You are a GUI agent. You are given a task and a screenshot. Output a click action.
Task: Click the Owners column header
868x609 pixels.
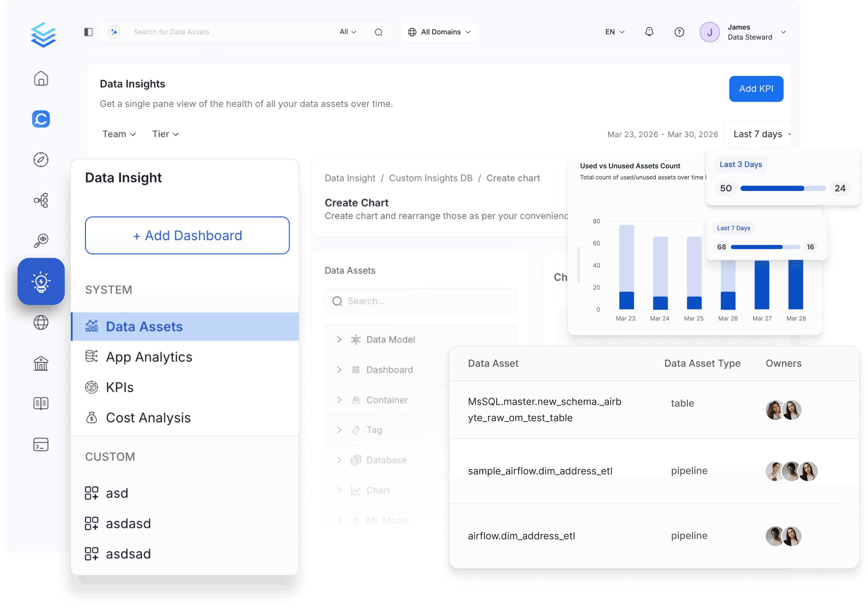(783, 363)
